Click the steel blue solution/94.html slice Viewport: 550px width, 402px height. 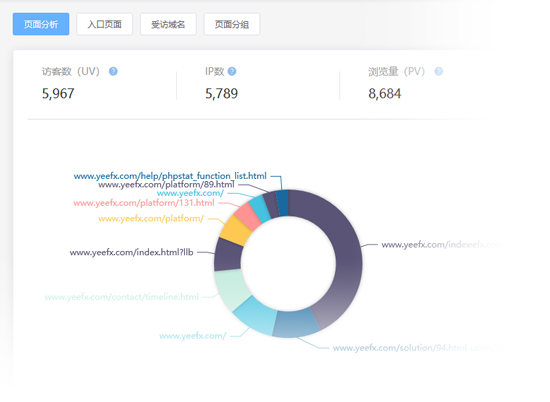296,323
